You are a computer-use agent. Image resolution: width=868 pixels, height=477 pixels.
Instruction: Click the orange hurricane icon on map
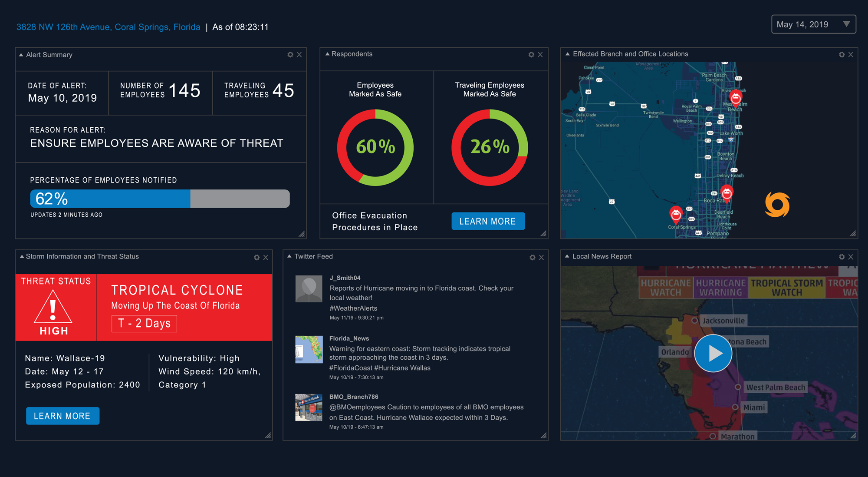point(777,205)
